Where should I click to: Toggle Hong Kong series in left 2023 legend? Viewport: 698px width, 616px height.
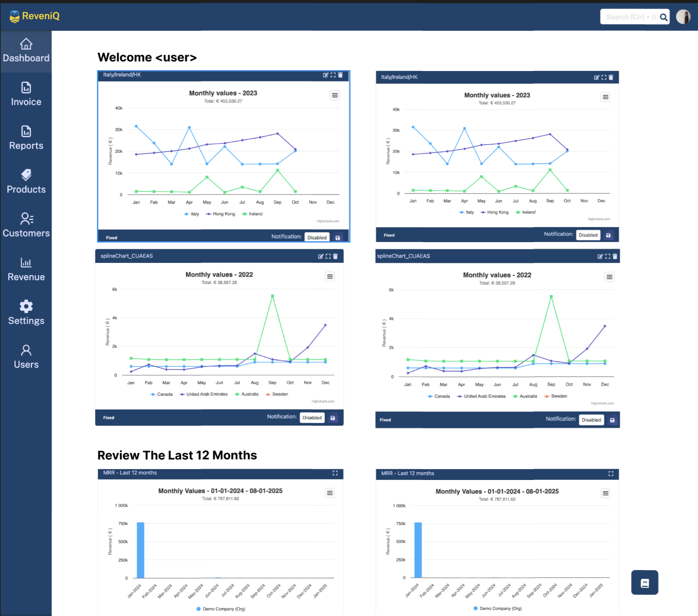(220, 214)
